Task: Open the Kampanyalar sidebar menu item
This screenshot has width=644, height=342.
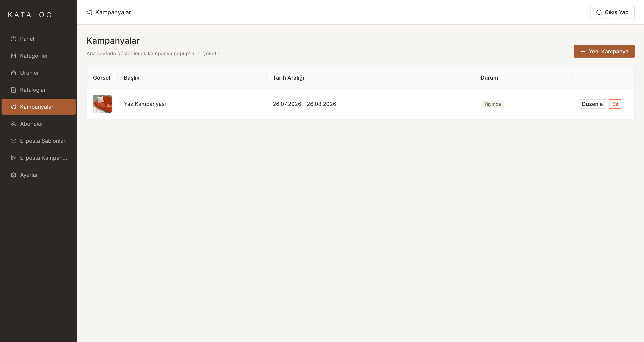Action: 38,107
